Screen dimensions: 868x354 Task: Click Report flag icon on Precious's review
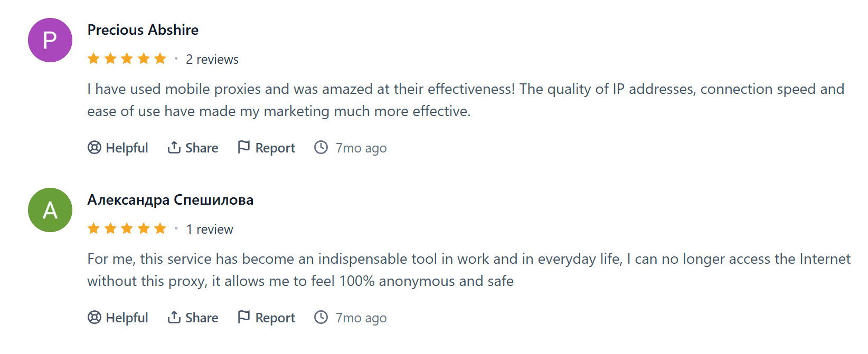click(x=243, y=147)
